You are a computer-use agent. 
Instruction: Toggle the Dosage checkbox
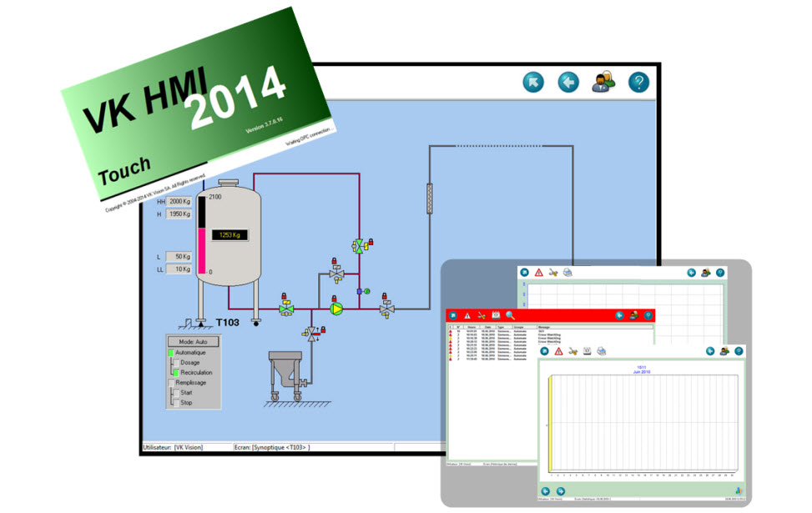pos(176,363)
